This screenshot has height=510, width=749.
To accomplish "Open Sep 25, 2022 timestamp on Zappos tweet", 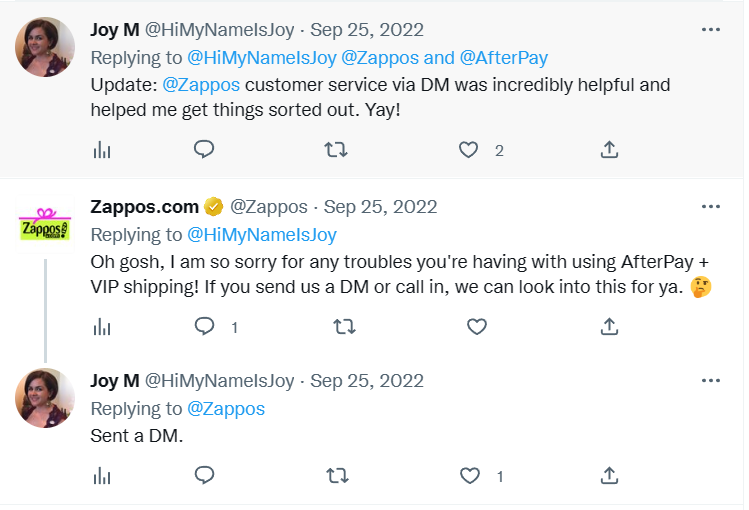I will 380,207.
